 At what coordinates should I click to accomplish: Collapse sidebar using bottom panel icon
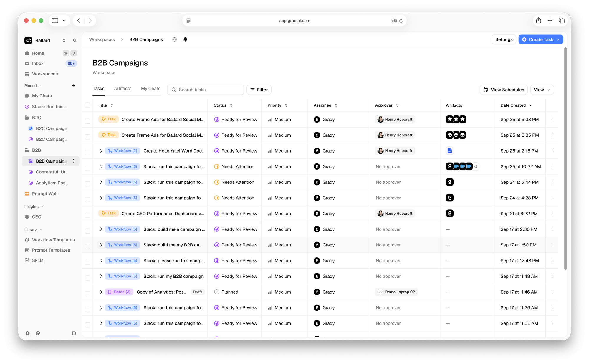coord(74,333)
